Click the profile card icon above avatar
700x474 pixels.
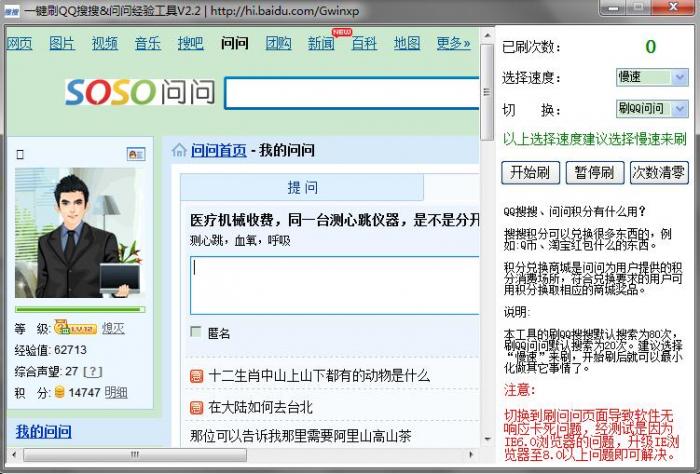click(x=136, y=154)
